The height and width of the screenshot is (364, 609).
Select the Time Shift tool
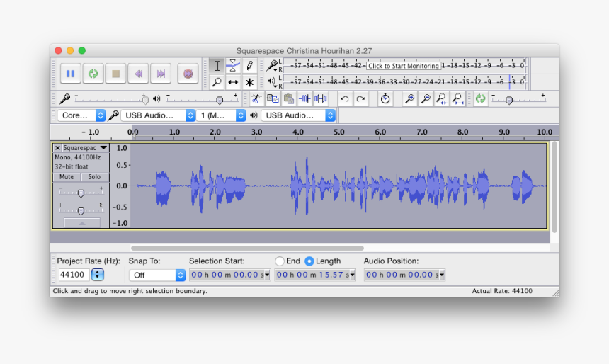(233, 82)
